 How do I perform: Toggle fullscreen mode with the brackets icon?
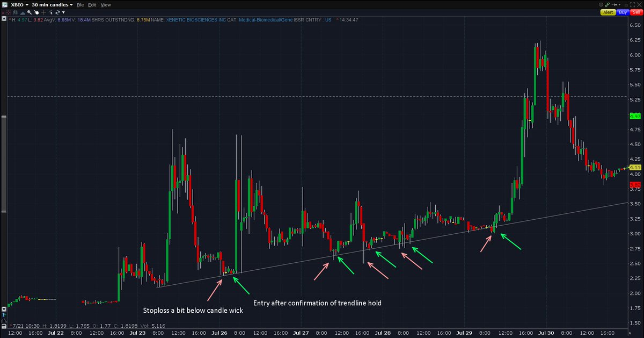point(632,5)
